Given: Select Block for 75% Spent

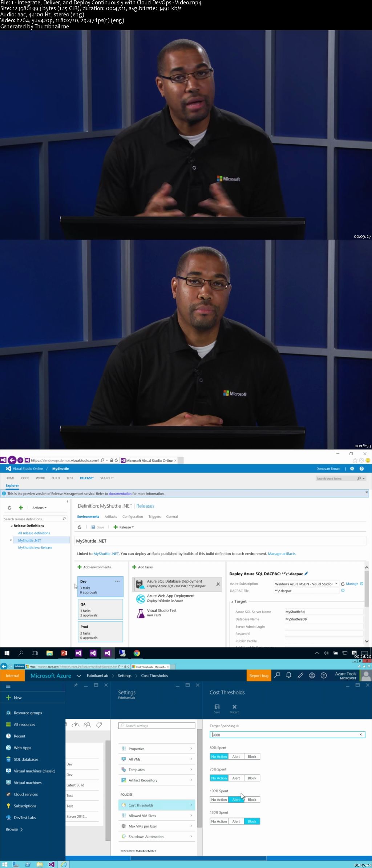Looking at the screenshot, I should [x=252, y=778].
